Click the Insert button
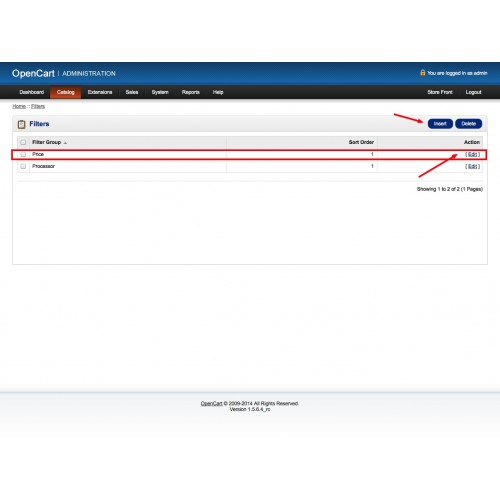 (x=440, y=124)
